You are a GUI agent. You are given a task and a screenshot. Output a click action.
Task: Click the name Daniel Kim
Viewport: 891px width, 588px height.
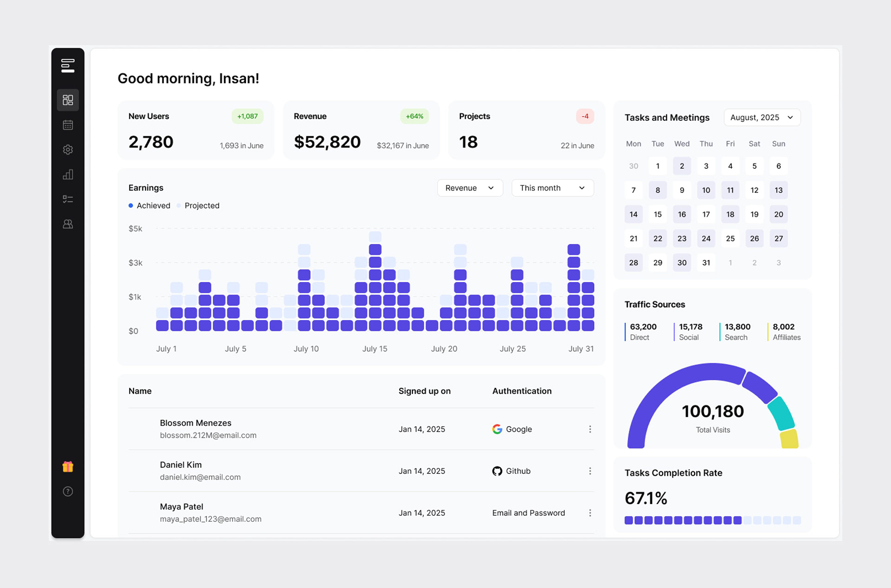tap(181, 465)
